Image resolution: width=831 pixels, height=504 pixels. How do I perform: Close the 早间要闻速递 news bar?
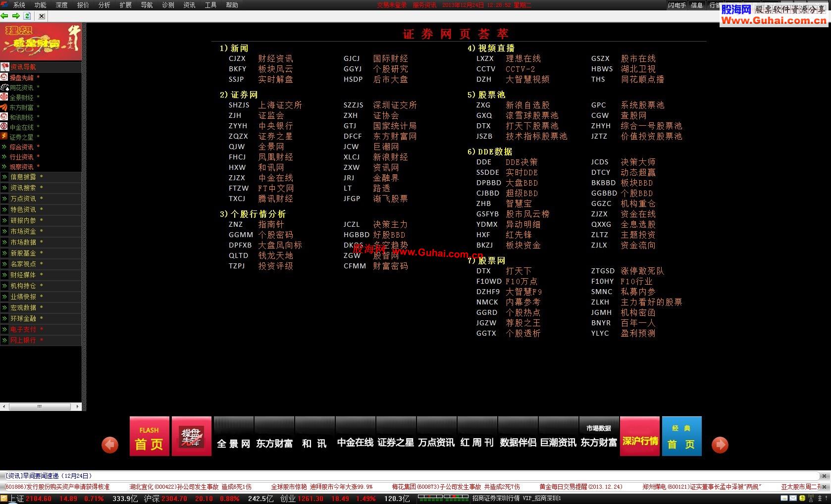pos(825,476)
